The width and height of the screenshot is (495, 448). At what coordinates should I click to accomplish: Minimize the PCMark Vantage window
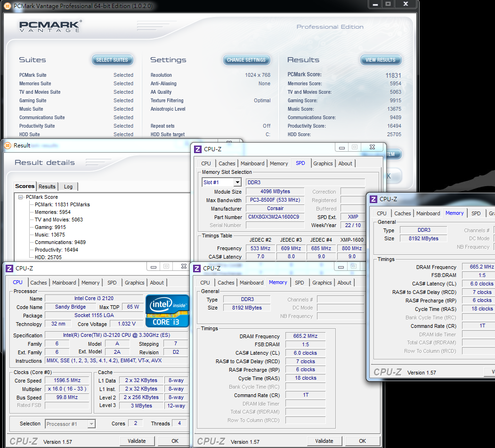pyautogui.click(x=375, y=4)
